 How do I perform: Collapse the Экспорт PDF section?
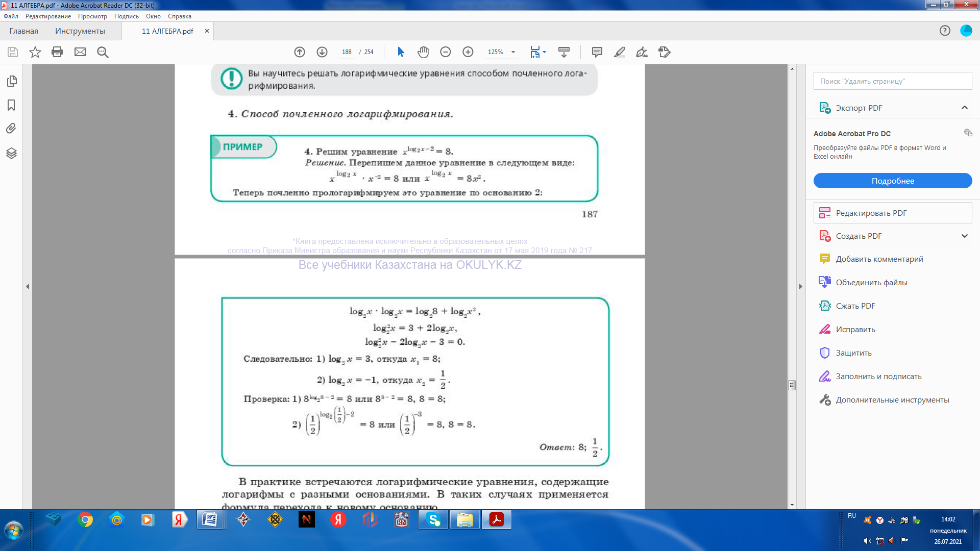point(964,108)
